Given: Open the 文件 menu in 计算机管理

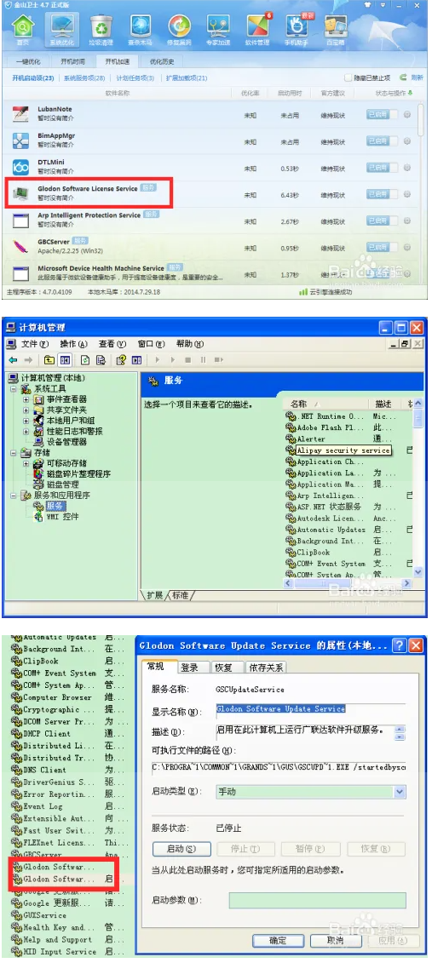Looking at the screenshot, I should [34, 344].
